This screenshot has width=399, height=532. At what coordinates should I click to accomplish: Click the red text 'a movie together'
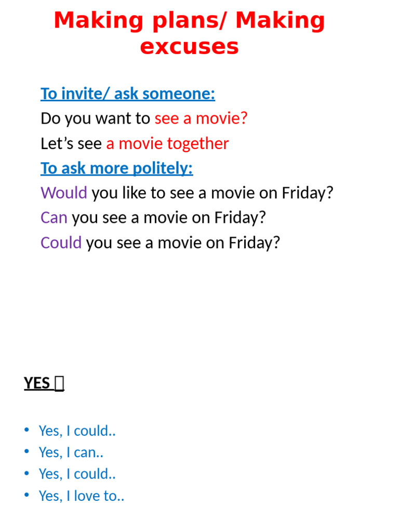pos(167,143)
